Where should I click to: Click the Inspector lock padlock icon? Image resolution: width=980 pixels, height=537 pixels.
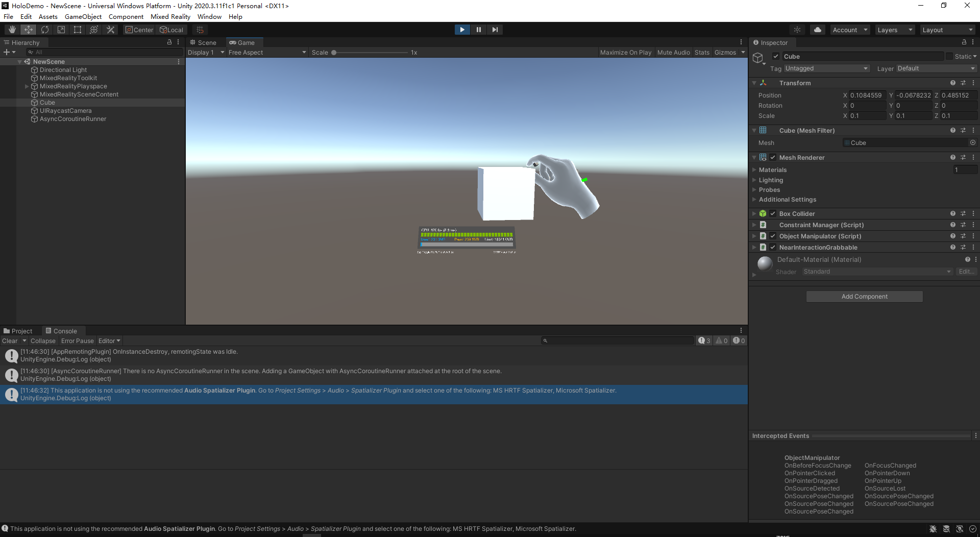point(964,42)
